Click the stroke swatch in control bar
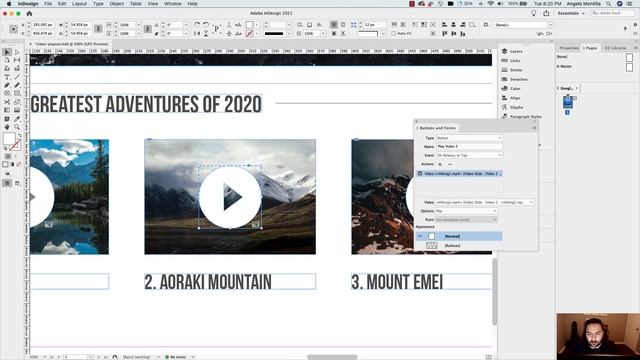640x360 pixels. coord(249,33)
